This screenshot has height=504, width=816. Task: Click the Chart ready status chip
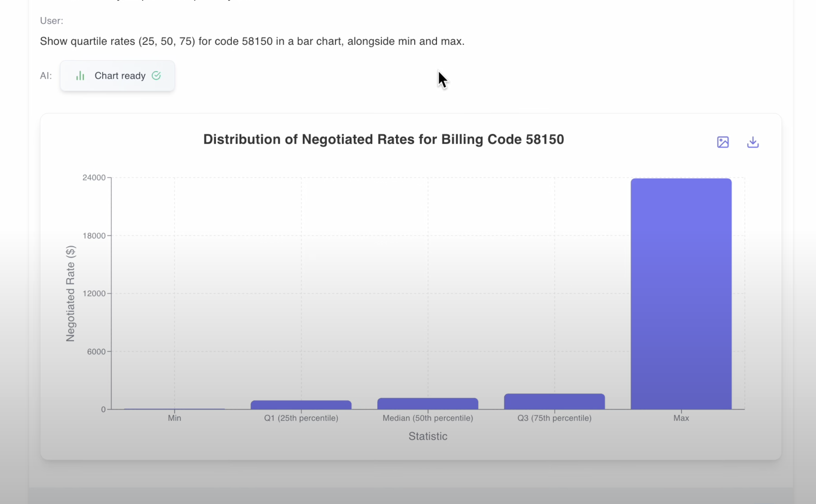[x=117, y=76]
